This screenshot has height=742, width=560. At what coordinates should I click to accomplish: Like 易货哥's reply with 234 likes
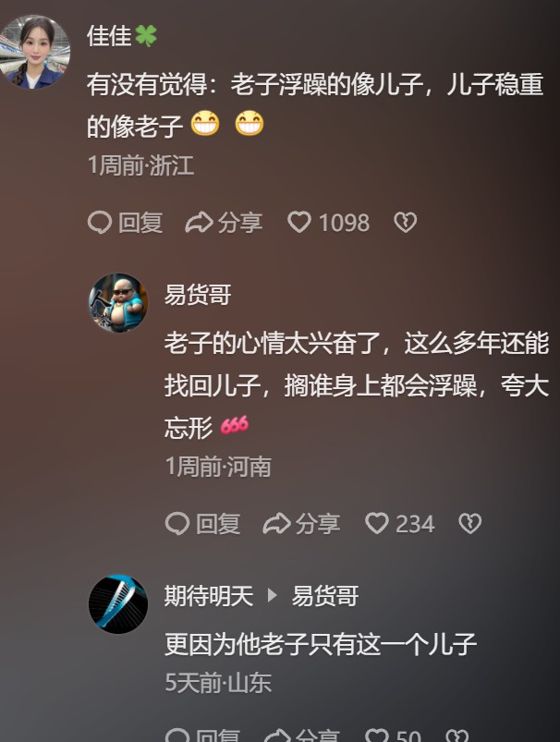click(x=377, y=523)
